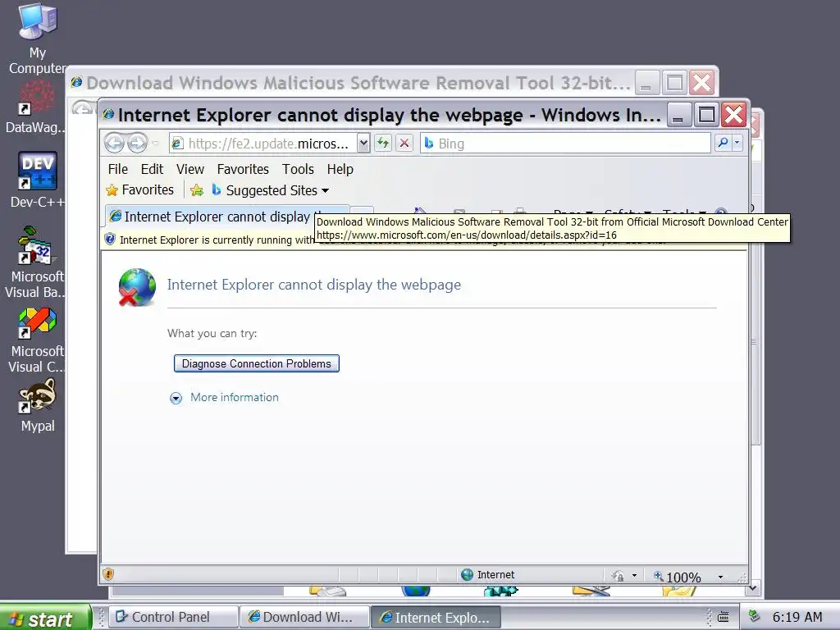This screenshot has height=630, width=840.
Task: Open the search provider dropdown arrow
Action: pyautogui.click(x=737, y=143)
